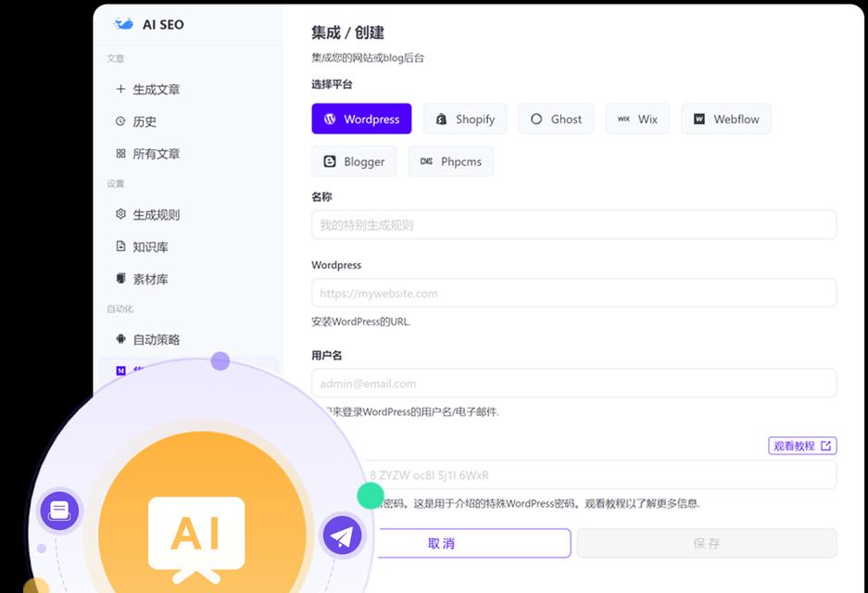
Task: Click the 集成 / 创建 heading
Action: tap(347, 32)
